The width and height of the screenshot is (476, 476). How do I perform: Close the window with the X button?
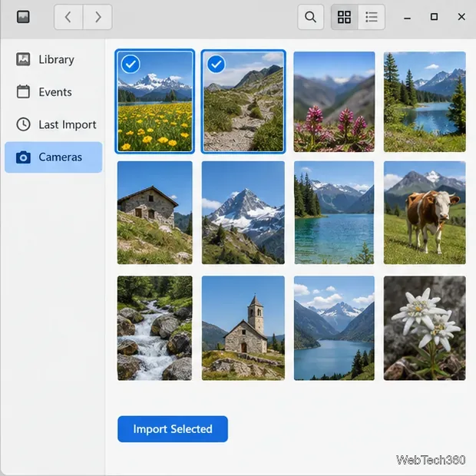[x=461, y=17]
